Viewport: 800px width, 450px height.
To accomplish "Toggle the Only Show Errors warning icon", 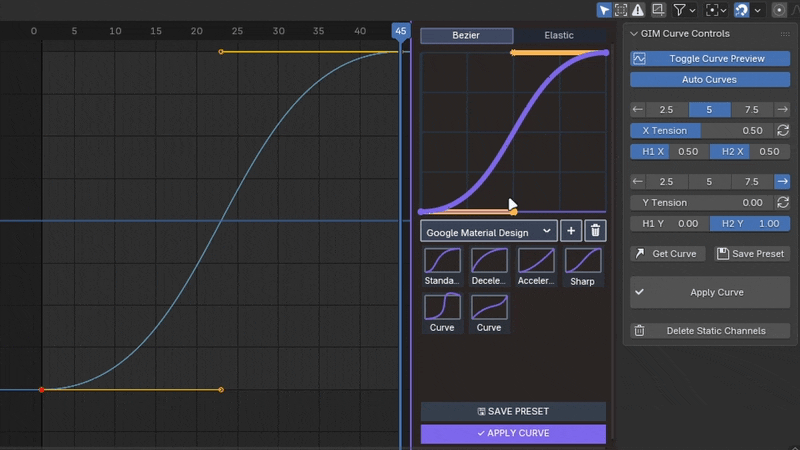I will coord(638,10).
